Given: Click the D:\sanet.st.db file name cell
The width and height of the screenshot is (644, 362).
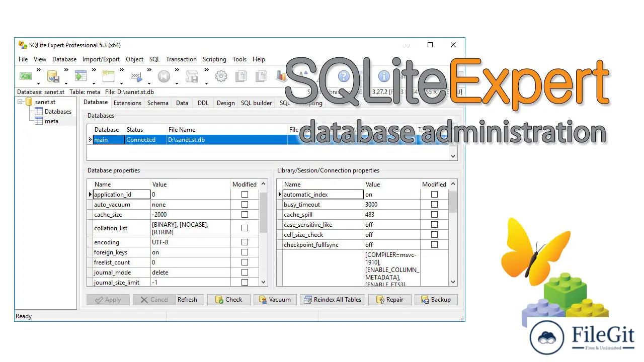Looking at the screenshot, I should [x=226, y=140].
